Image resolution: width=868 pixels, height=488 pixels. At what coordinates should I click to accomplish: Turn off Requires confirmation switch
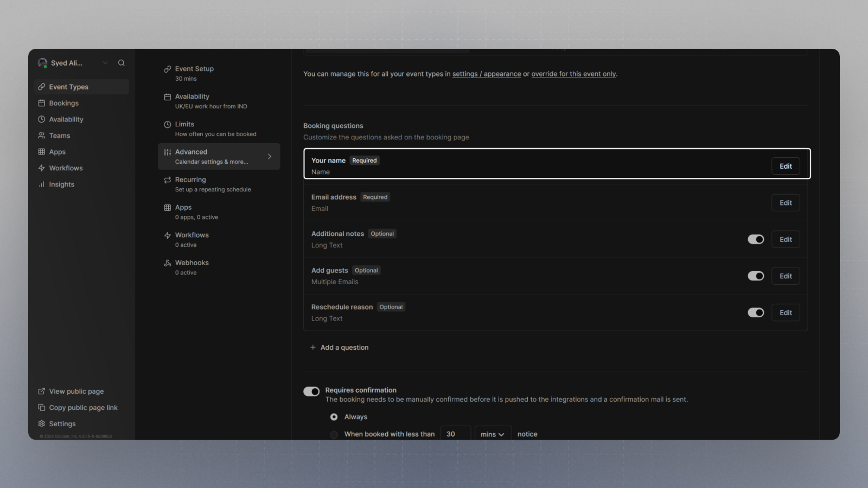311,391
